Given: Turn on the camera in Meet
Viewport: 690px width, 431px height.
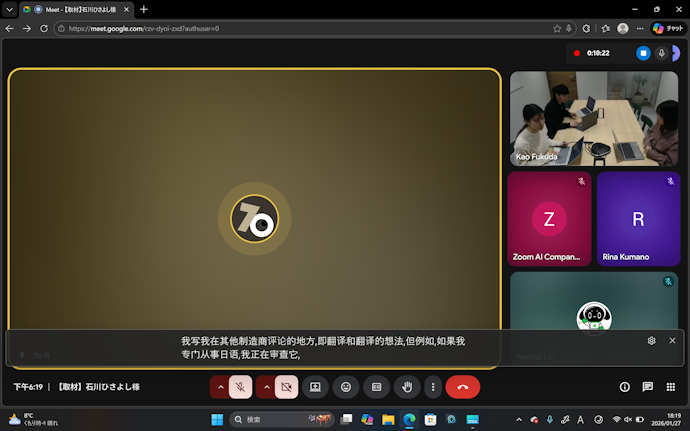Looking at the screenshot, I should pos(286,387).
